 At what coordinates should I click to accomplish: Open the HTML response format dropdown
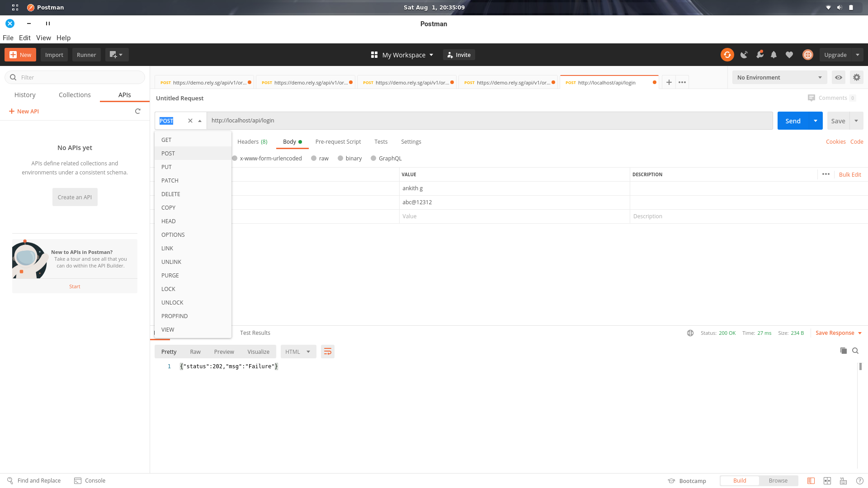coord(298,352)
